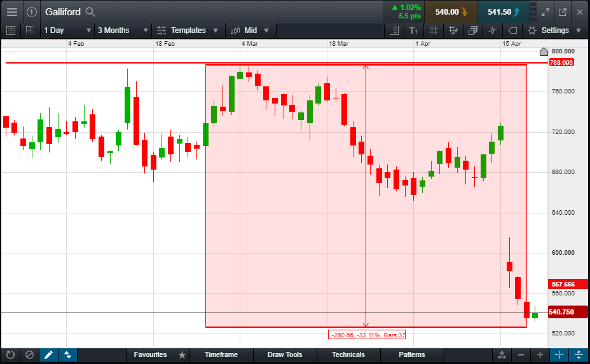Screen dimensions: 590x364
Task: Toggle the up-down arrows button next to the pencil
Action: (68, 354)
